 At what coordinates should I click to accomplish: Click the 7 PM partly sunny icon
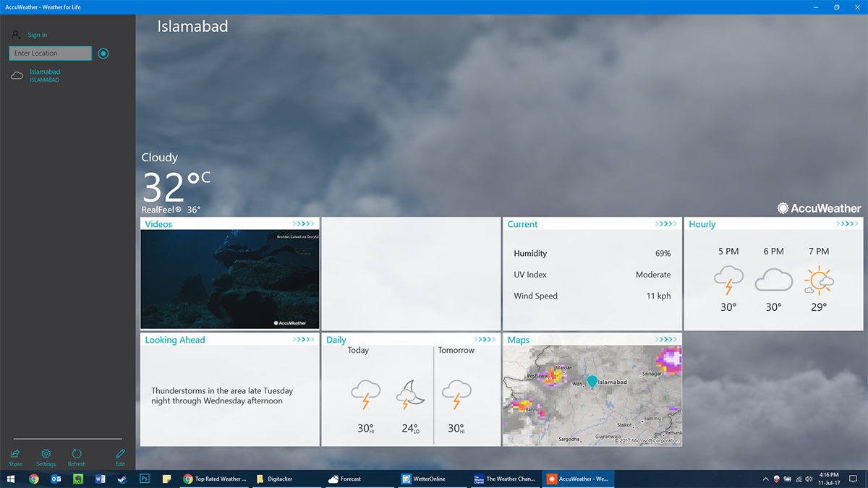819,280
